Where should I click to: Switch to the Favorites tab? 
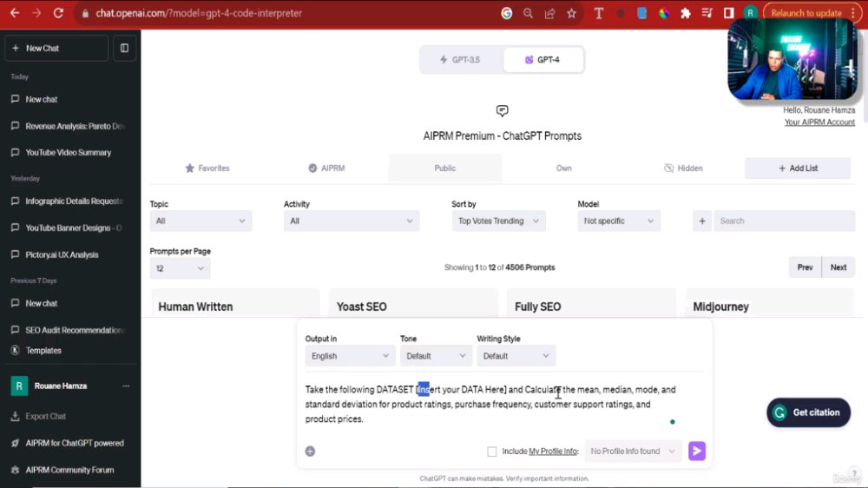(x=207, y=168)
